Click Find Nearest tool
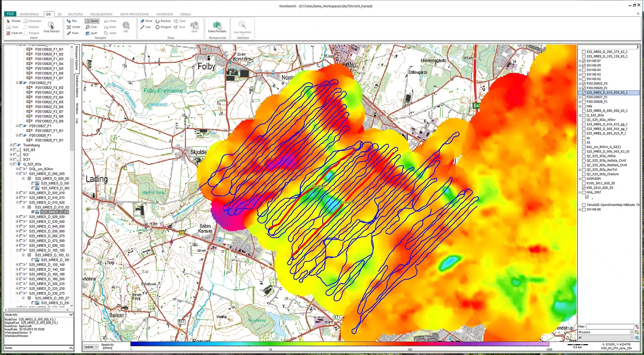Viewport: 644px width, 355px height. pyautogui.click(x=51, y=27)
